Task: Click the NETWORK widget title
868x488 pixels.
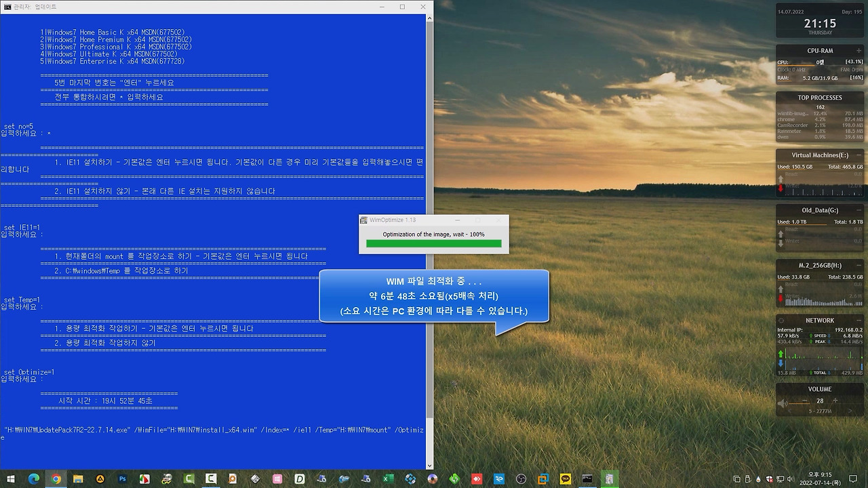Action: pos(820,321)
